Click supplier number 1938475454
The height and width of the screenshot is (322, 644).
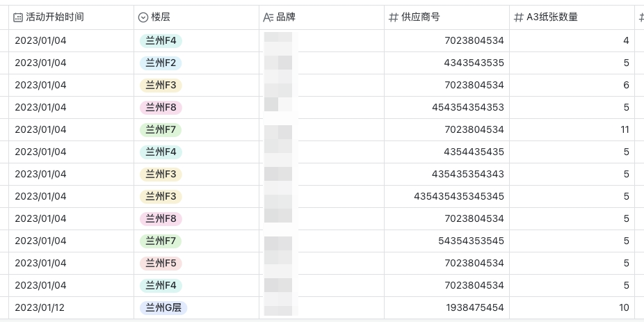[475, 307]
